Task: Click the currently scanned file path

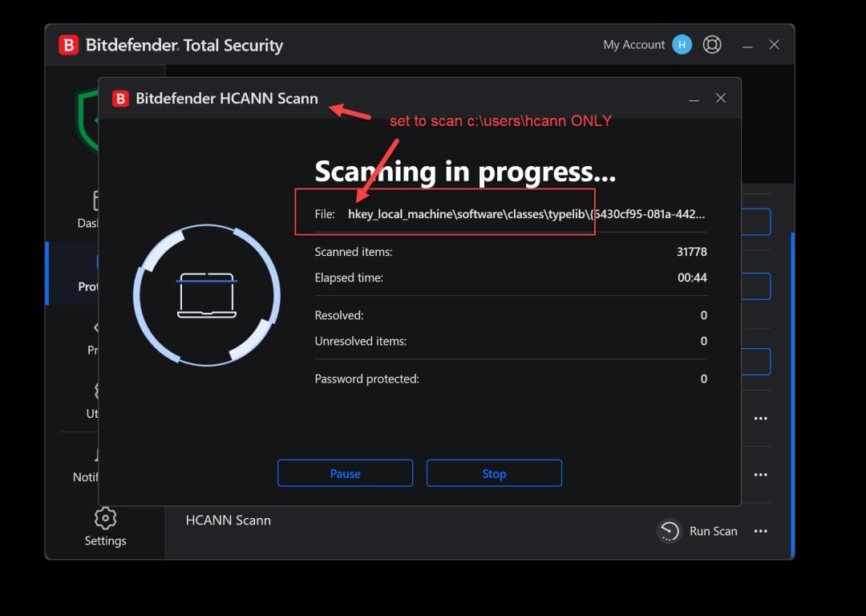Action: click(x=526, y=214)
